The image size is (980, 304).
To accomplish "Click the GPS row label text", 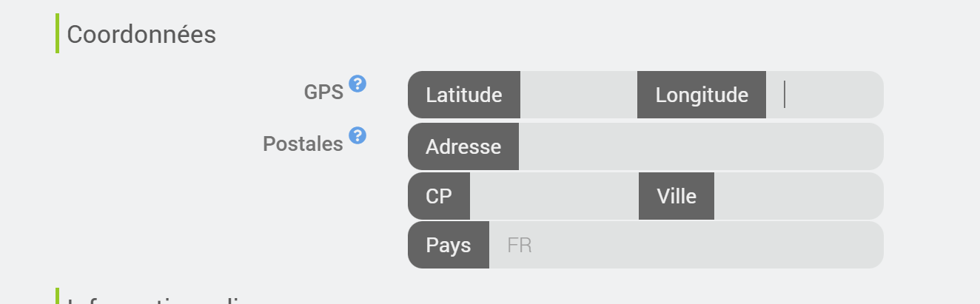I will (x=323, y=92).
